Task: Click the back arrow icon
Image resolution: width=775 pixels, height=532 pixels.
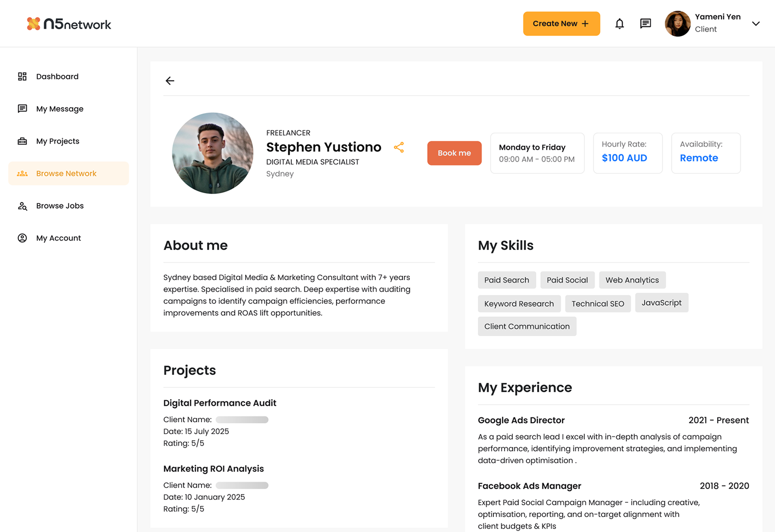Action: coord(169,81)
